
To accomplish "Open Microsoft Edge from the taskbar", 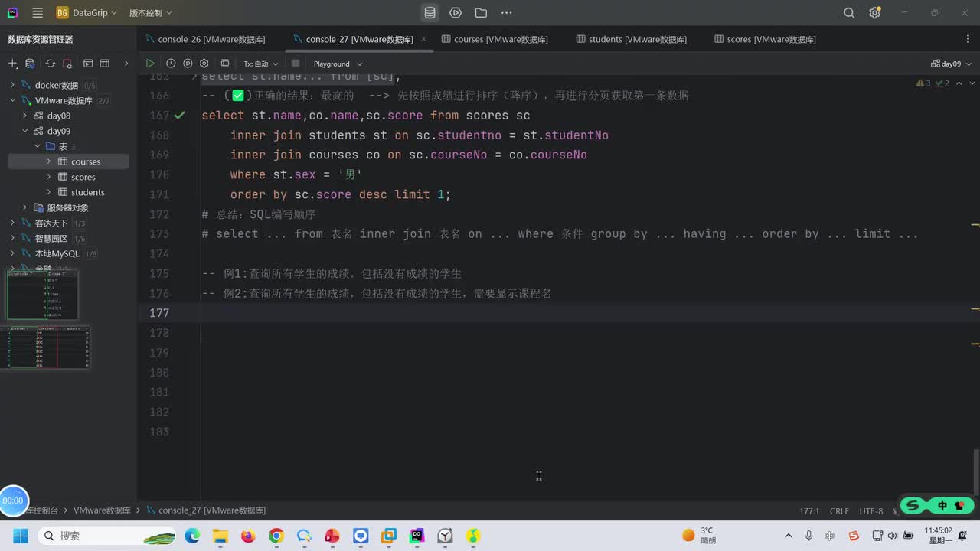I will tap(192, 536).
